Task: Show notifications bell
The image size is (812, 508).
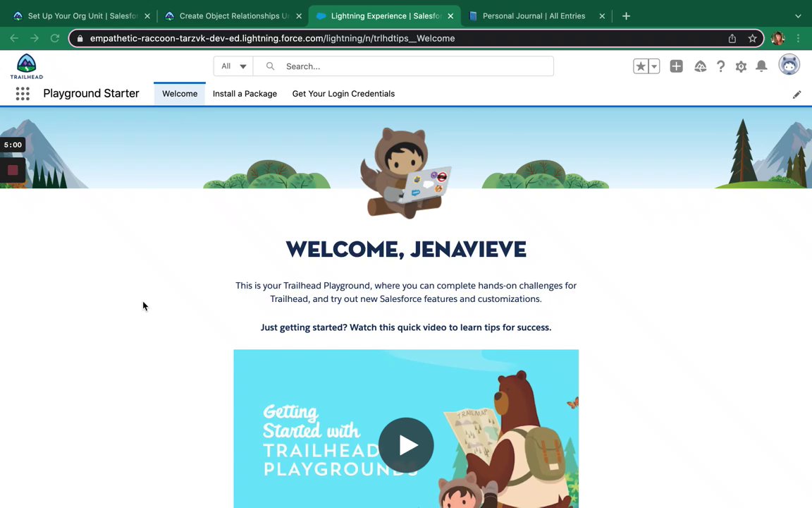Action: pyautogui.click(x=761, y=66)
